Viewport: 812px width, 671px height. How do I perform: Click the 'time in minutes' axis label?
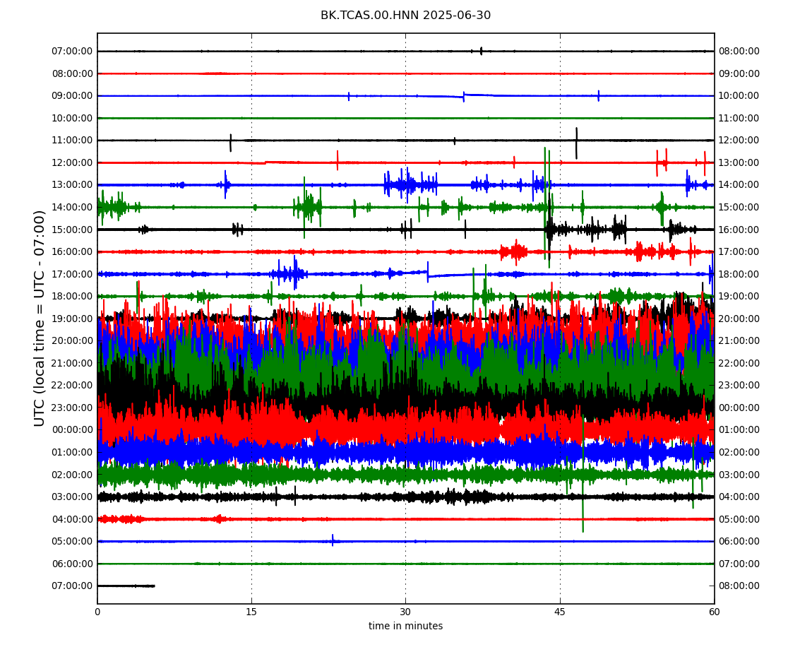[x=405, y=626]
